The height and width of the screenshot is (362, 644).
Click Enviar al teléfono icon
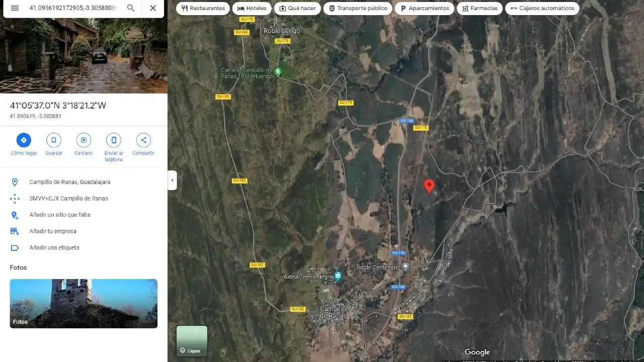click(x=114, y=140)
